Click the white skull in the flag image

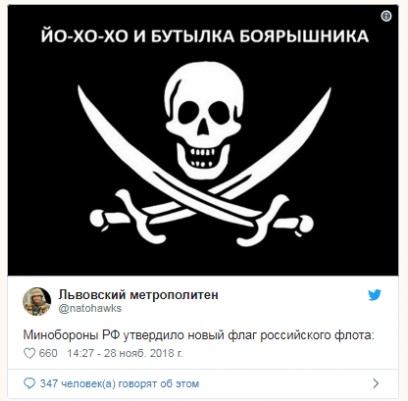click(204, 120)
